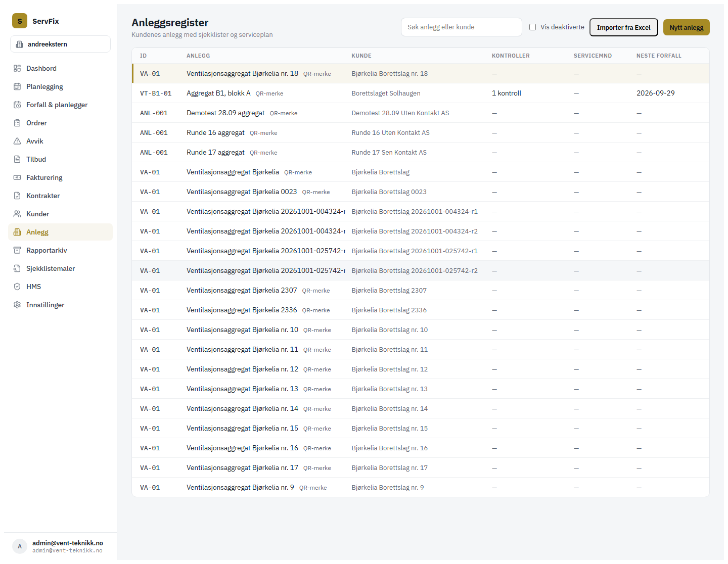Enable the Vis deaktiverte checkbox
This screenshot has width=728, height=564.
click(532, 27)
